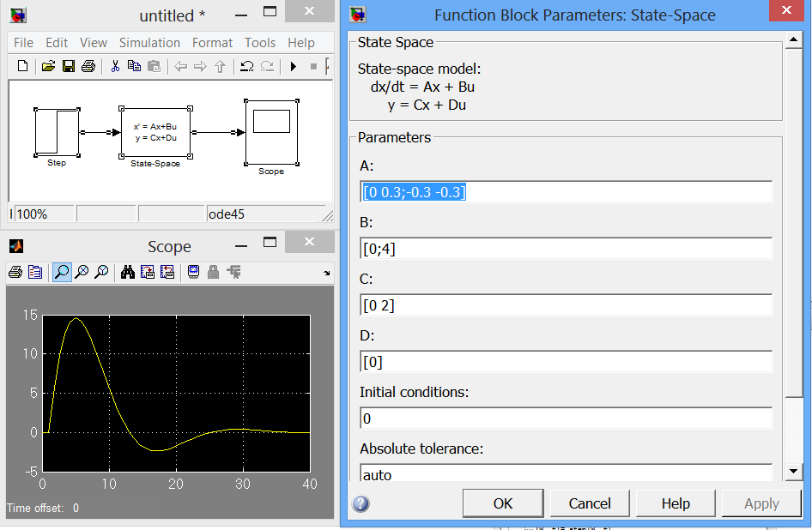Click the Help button in parameters dialog
The height and width of the screenshot is (530, 812).
[x=676, y=503]
